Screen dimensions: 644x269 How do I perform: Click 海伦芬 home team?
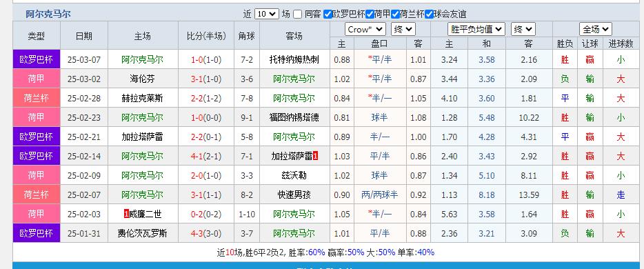(x=143, y=79)
